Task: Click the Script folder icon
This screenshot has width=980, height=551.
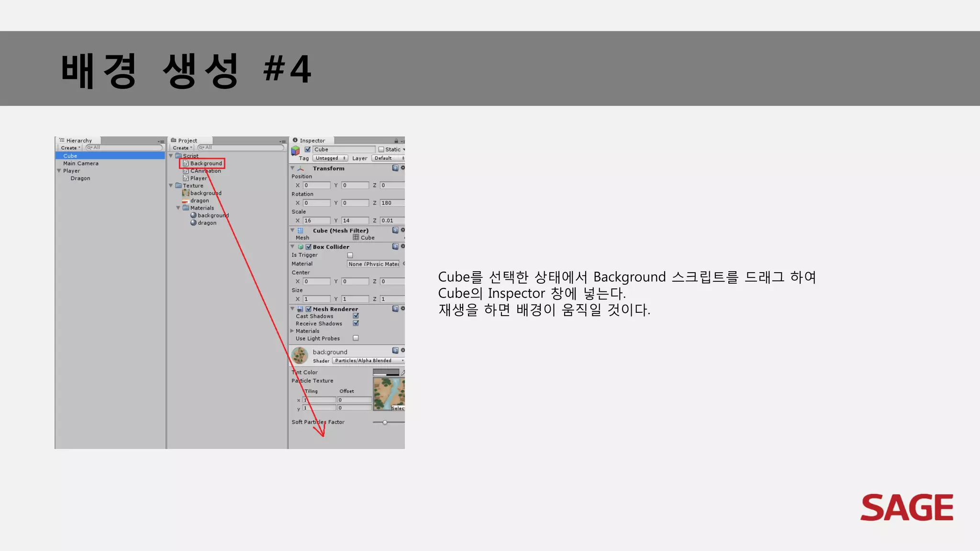Action: click(178, 156)
